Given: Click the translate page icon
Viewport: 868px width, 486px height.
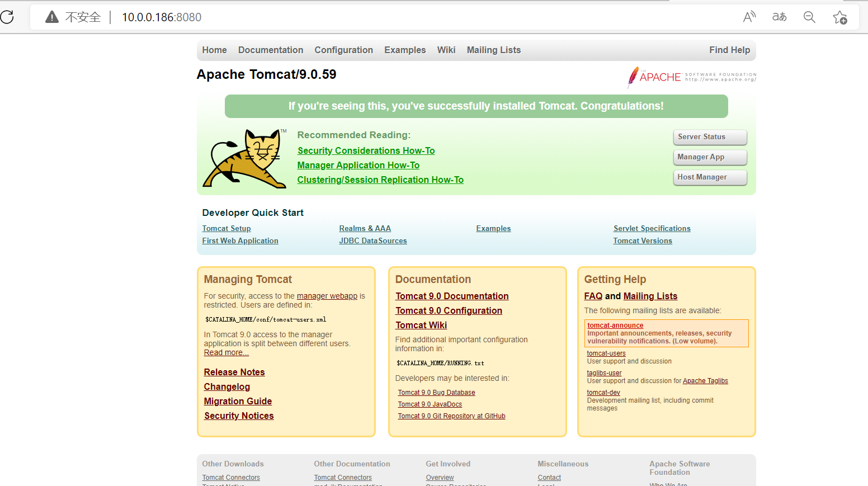Looking at the screenshot, I should (x=779, y=17).
